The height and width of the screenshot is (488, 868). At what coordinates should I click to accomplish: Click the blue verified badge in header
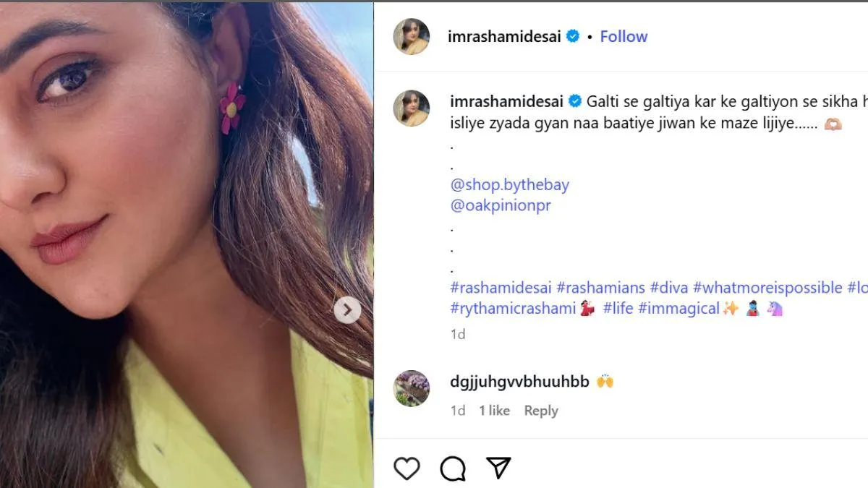[573, 36]
